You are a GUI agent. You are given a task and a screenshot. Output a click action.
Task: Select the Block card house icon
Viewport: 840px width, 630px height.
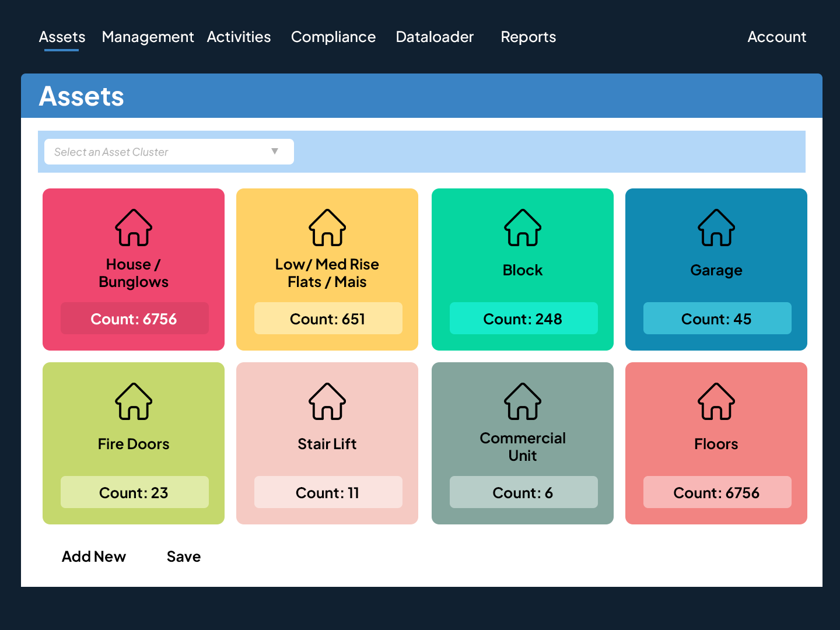pos(523,228)
